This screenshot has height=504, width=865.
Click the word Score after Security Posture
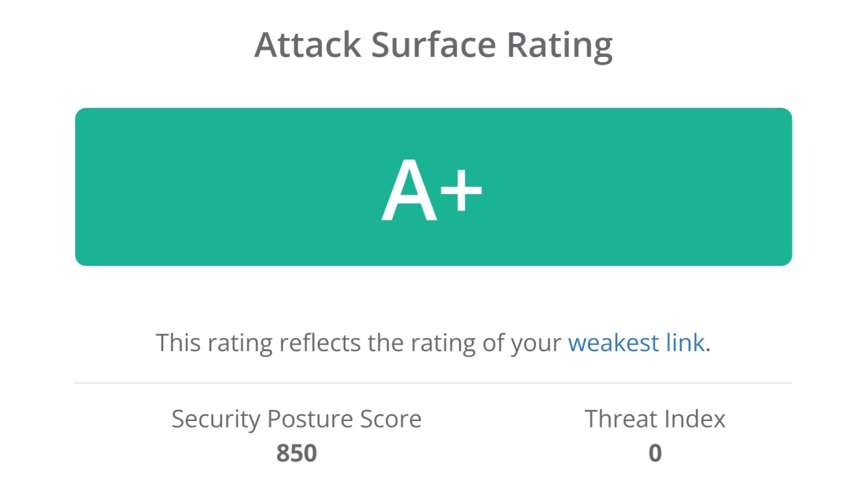click(x=391, y=419)
